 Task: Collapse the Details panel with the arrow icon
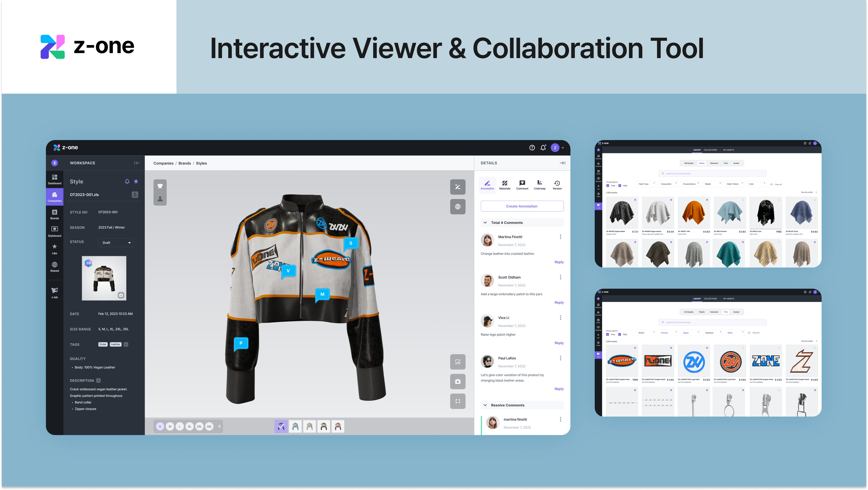pos(562,163)
